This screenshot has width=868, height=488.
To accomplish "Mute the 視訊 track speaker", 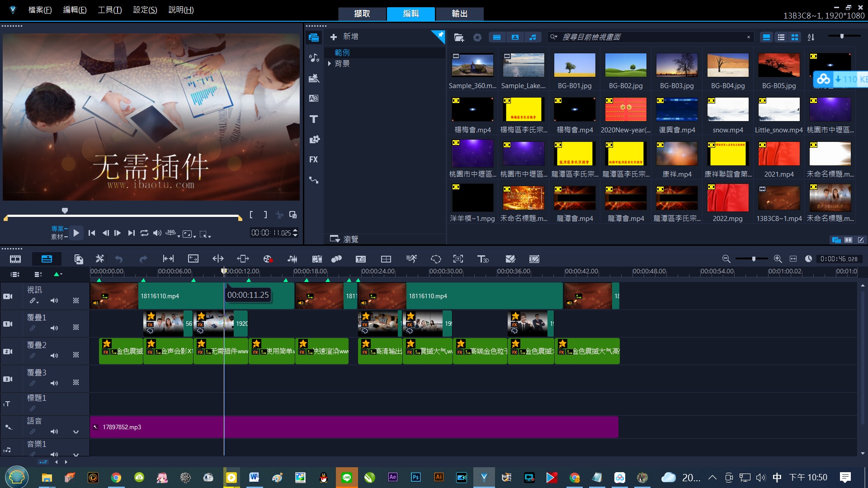I will (54, 300).
